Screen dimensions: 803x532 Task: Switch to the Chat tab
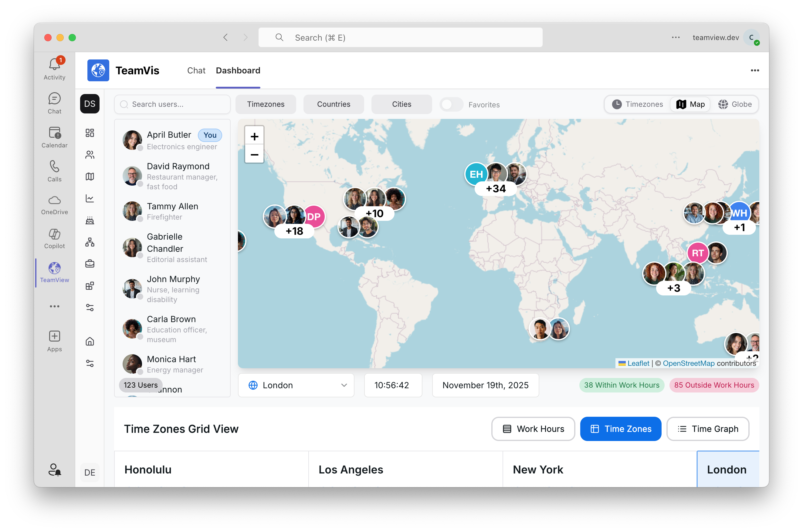tap(196, 70)
